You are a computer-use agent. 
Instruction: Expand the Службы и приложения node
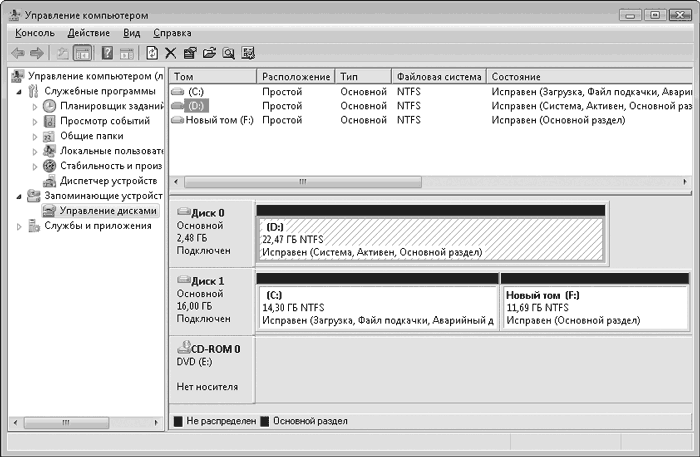point(21,226)
